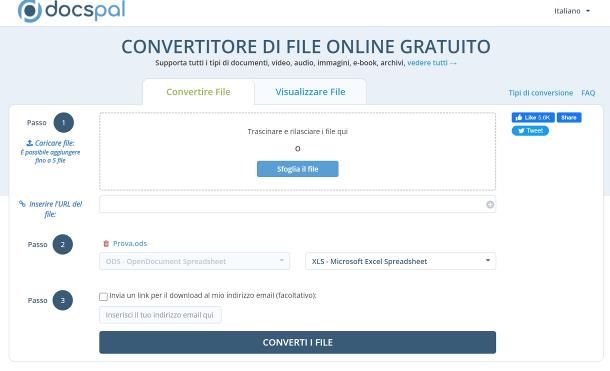Click the Twitter Tweet button
Viewport: 610px width, 371px height.
pos(530,131)
